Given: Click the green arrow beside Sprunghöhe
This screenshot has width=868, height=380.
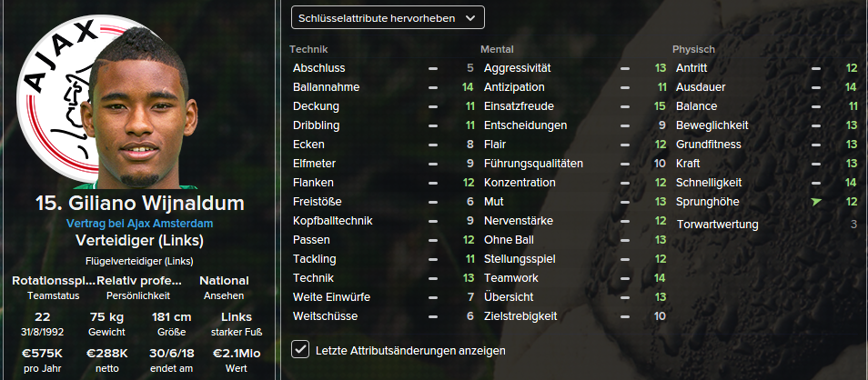Looking at the screenshot, I should click(x=815, y=202).
